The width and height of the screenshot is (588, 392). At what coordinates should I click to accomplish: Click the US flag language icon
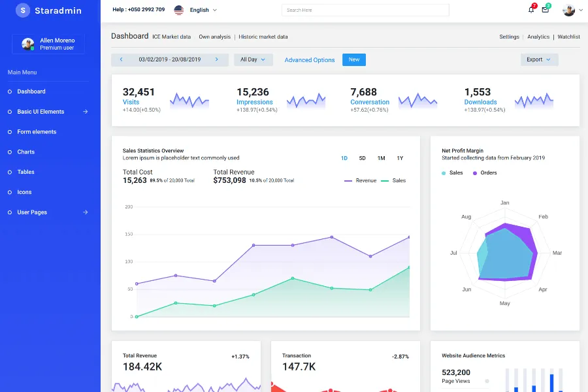[x=179, y=10]
